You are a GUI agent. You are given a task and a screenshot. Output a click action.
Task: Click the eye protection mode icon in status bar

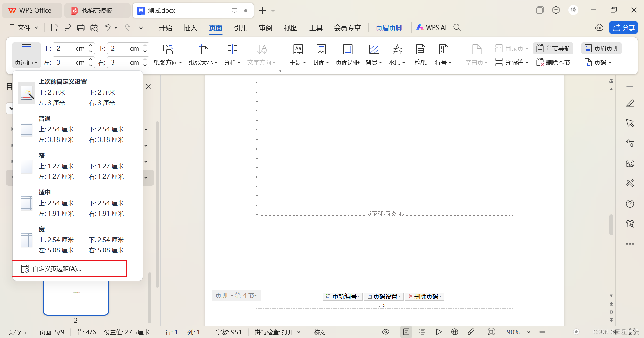click(386, 332)
